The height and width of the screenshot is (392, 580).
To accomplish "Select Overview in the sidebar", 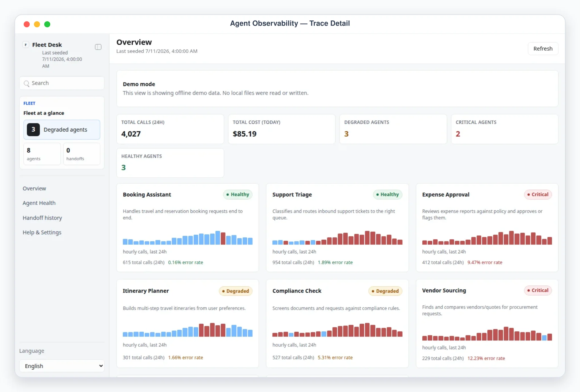I will 34,188.
